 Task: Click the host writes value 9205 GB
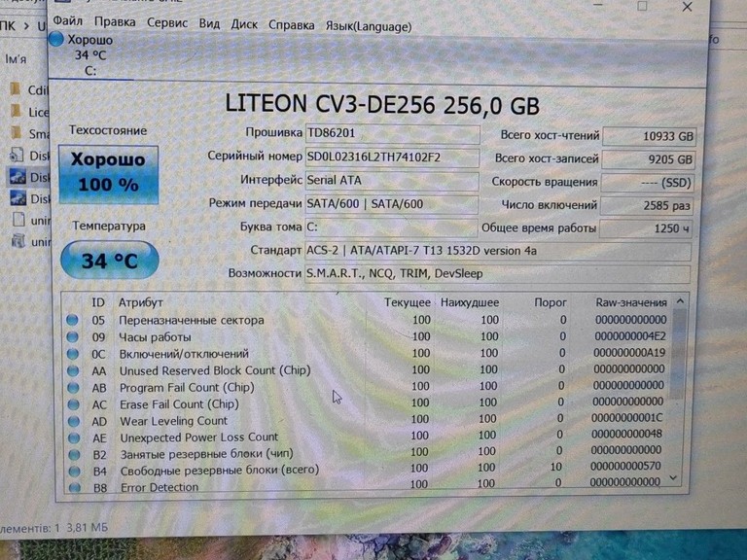(x=649, y=159)
